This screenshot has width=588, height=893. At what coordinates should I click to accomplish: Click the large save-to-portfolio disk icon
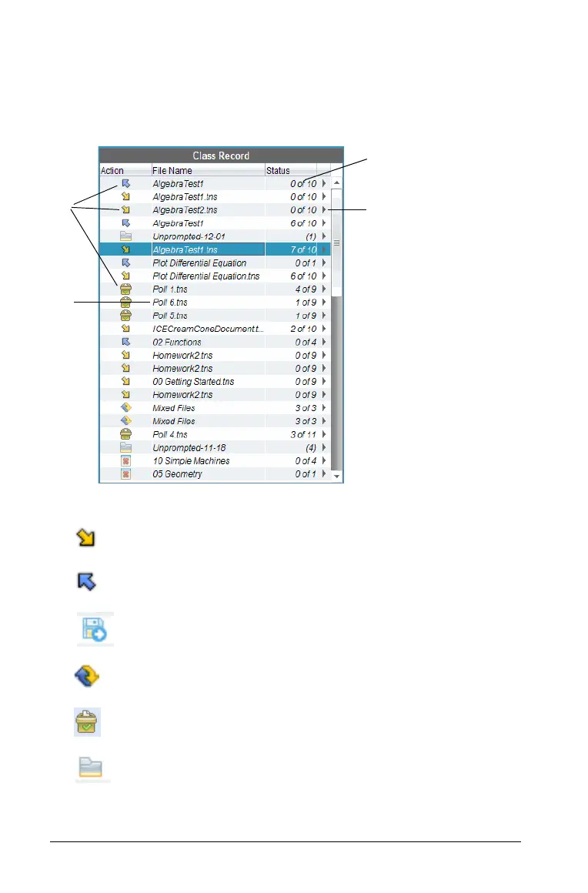95,629
